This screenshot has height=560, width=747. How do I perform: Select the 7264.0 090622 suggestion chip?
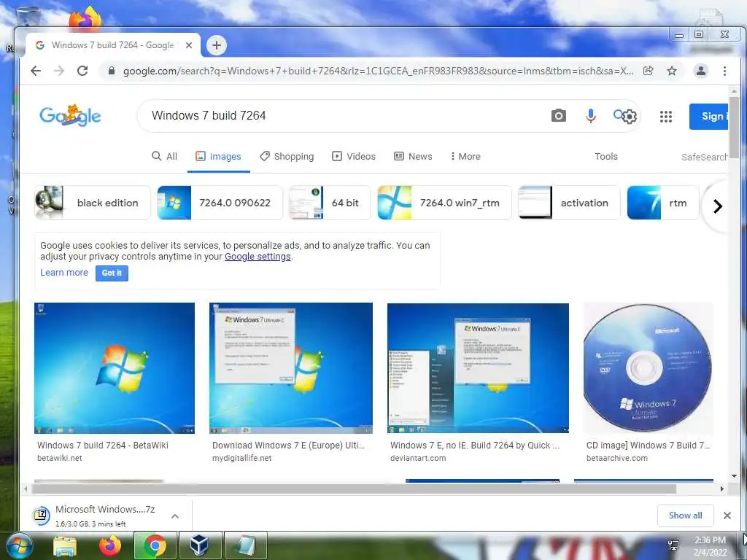220,203
